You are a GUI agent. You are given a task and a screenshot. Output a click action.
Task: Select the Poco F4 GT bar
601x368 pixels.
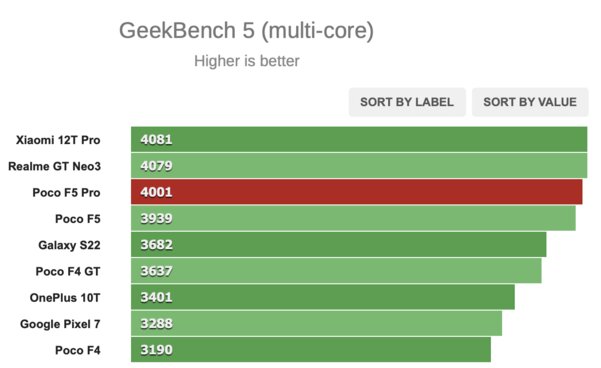pyautogui.click(x=336, y=271)
